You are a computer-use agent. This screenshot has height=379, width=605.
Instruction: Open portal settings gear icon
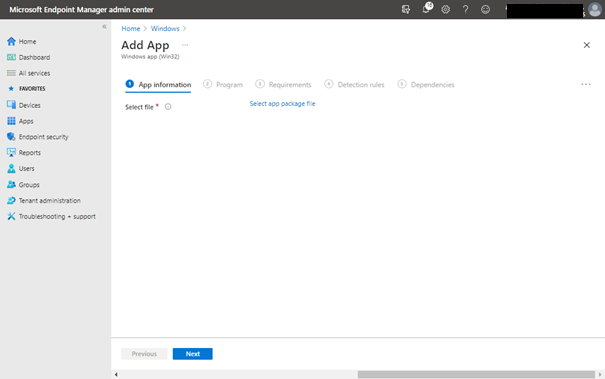pyautogui.click(x=446, y=9)
